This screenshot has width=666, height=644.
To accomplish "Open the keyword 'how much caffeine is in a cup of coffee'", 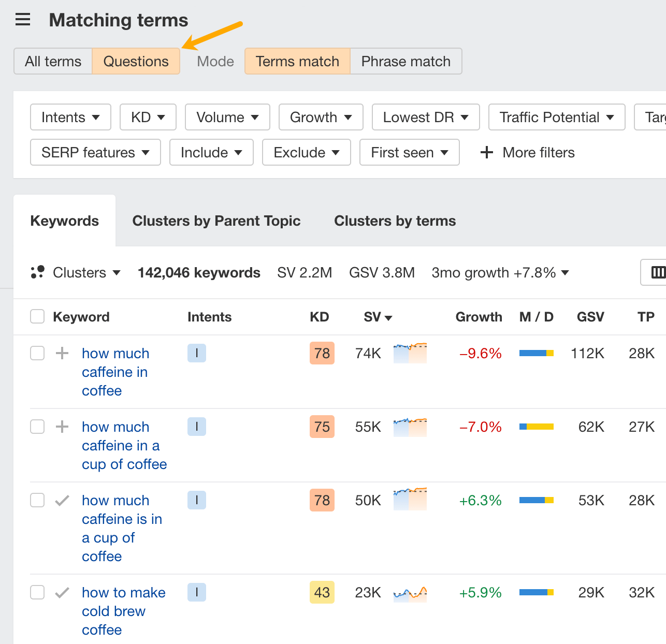I will [121, 528].
